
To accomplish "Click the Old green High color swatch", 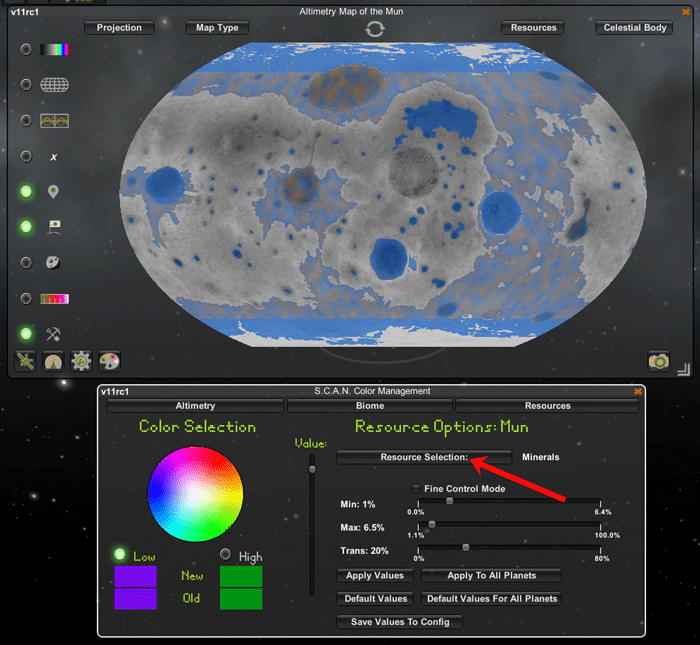I will click(241, 599).
